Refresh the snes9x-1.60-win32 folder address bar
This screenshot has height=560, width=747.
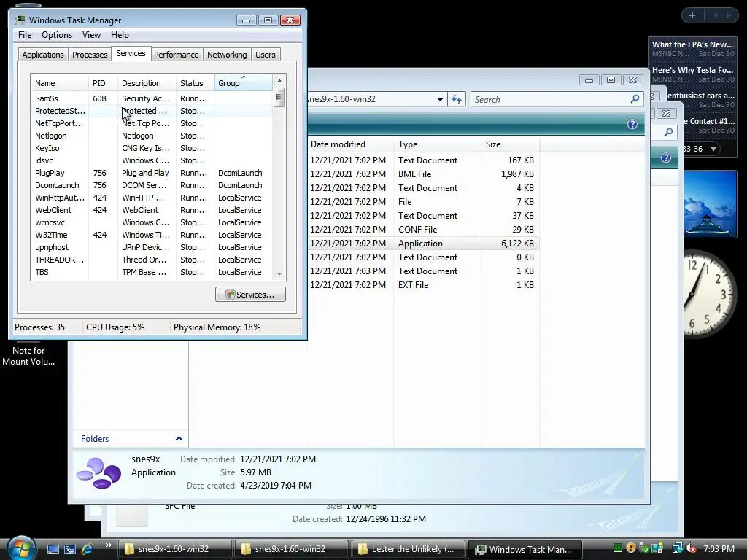coord(457,99)
